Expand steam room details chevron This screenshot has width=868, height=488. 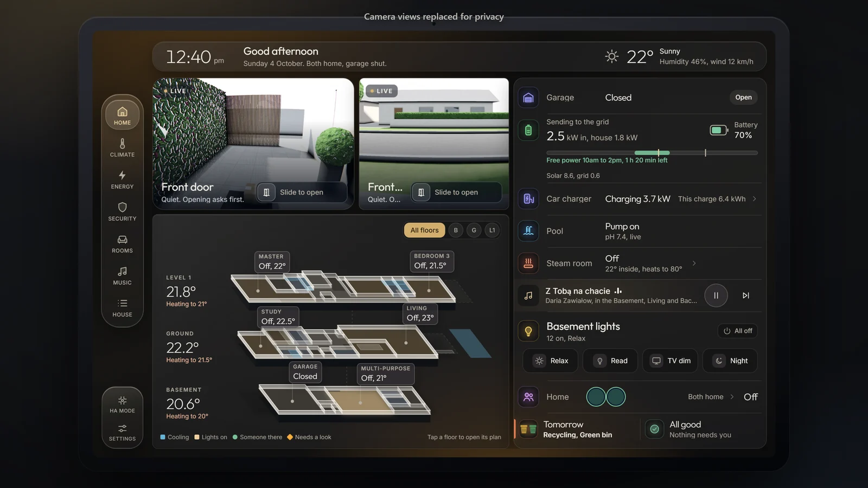pos(694,264)
